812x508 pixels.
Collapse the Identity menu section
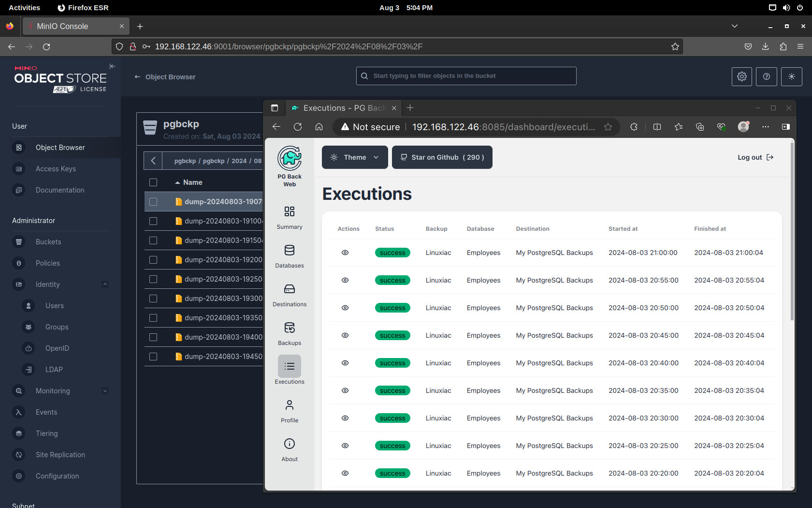(x=105, y=284)
